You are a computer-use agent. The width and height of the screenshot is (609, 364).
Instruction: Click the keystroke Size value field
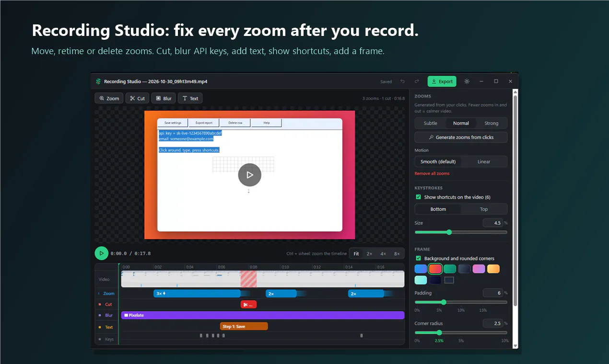click(492, 223)
